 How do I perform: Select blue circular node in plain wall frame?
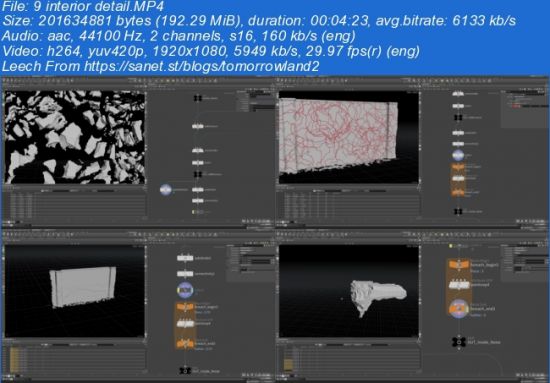tap(185, 290)
